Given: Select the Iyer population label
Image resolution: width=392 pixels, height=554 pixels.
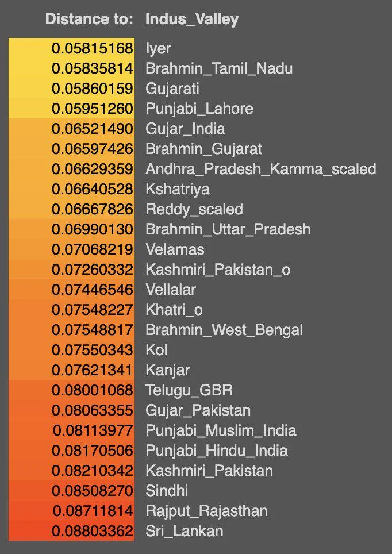Looking at the screenshot, I should pyautogui.click(x=158, y=48).
